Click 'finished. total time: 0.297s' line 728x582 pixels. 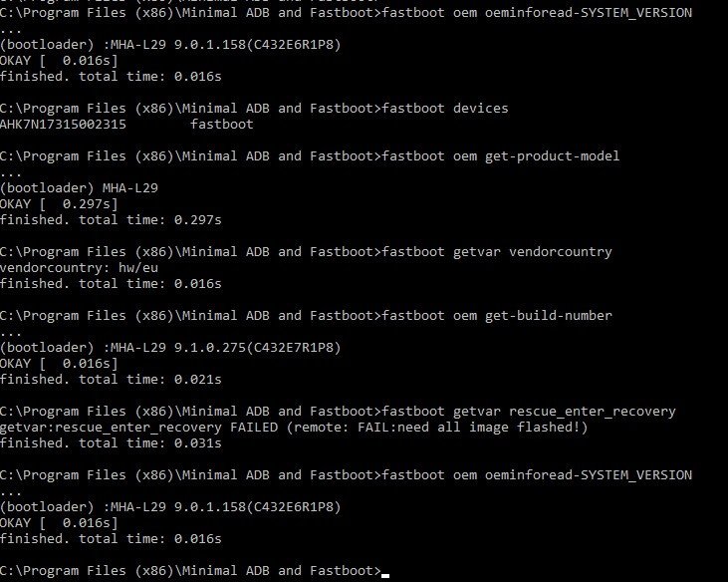[x=111, y=219]
